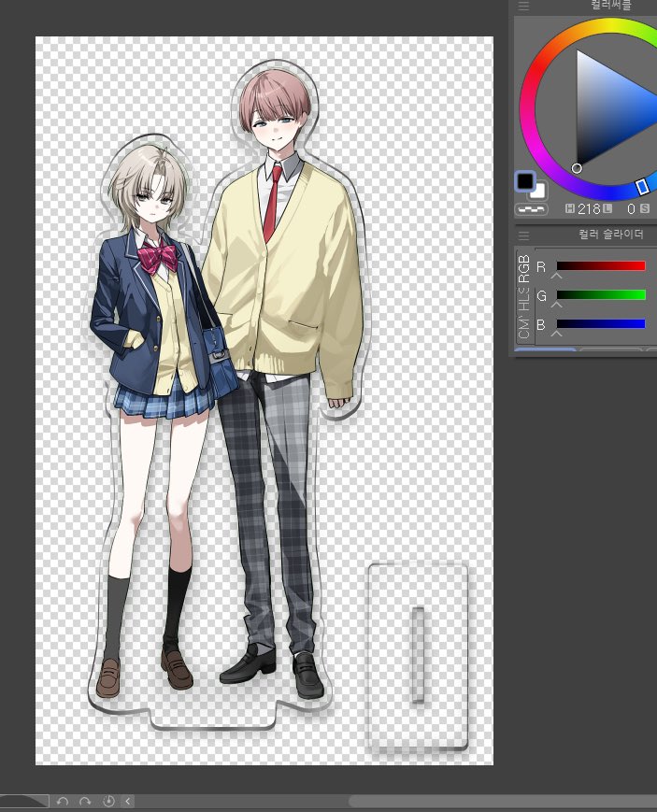Click the hue value 218

pyautogui.click(x=589, y=208)
